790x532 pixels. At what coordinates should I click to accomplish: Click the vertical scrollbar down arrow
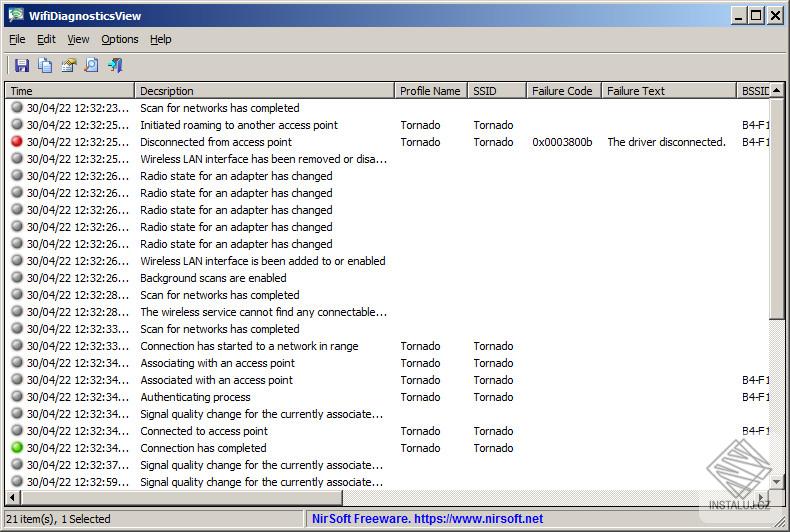[x=777, y=481]
